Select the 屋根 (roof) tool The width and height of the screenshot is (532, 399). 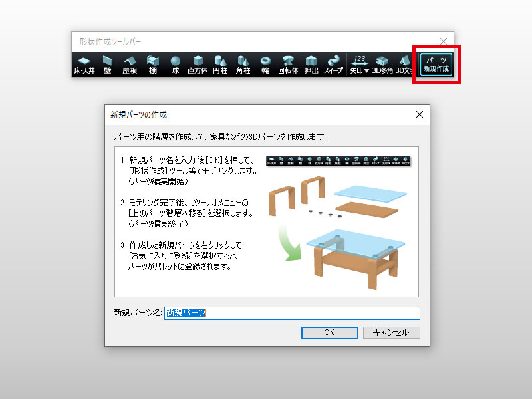[130, 65]
